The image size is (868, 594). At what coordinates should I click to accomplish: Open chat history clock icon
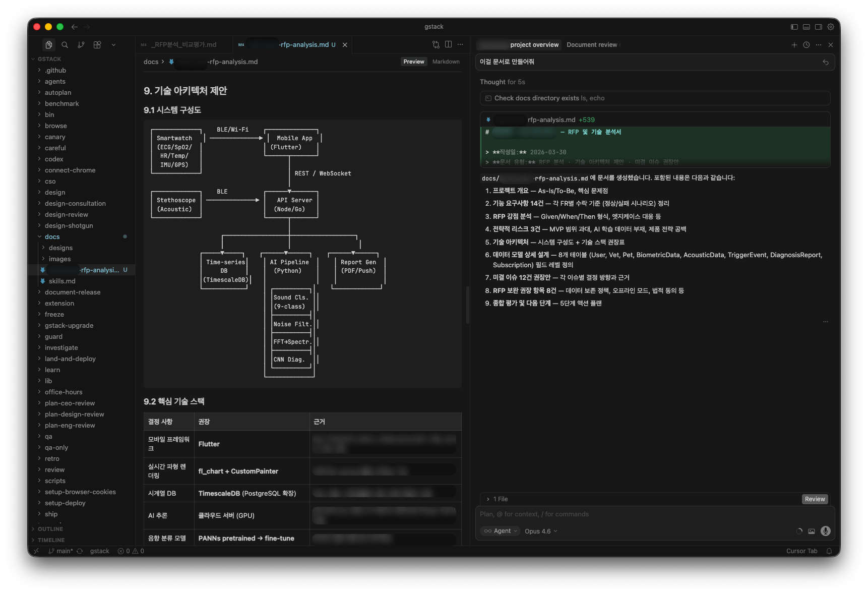coord(807,45)
